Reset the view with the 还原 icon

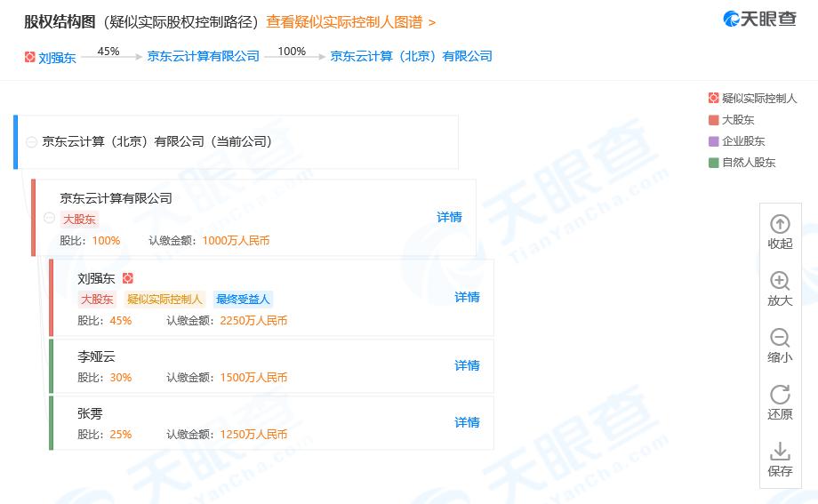(x=780, y=395)
